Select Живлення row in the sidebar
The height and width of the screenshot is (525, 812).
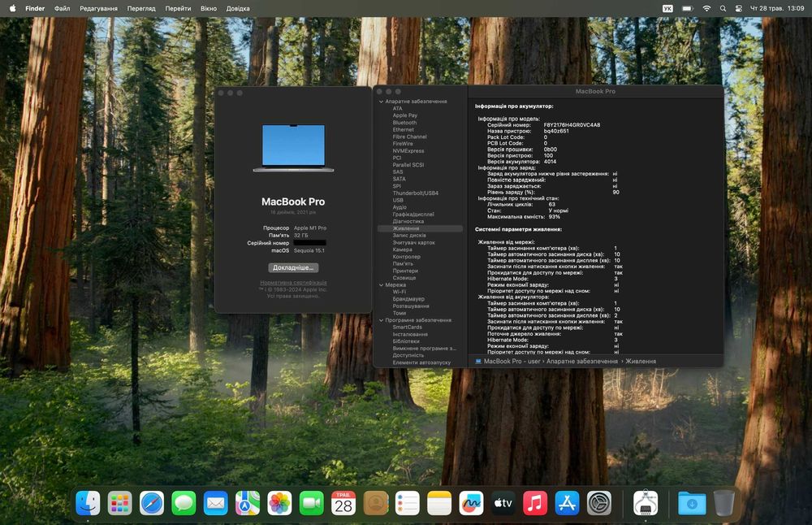[x=420, y=228]
